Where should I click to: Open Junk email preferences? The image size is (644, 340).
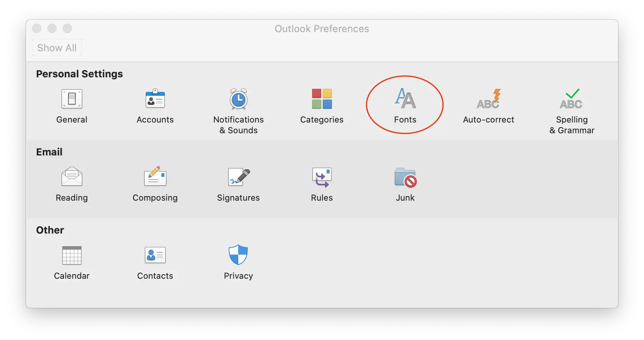click(x=405, y=177)
